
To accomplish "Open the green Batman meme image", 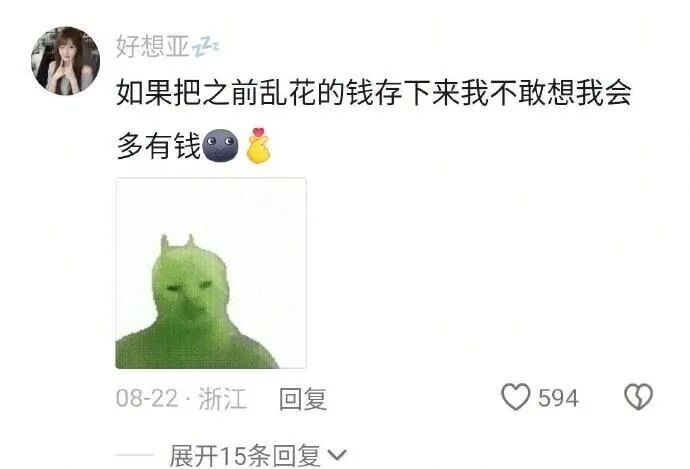I will coord(211,273).
